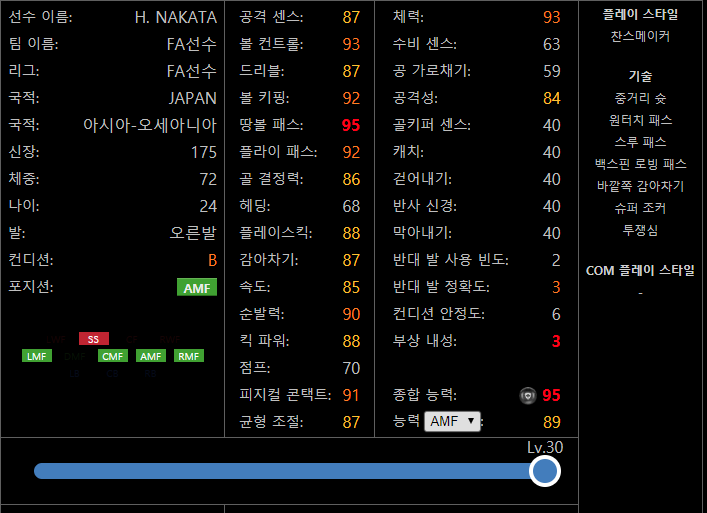Click the 발 value 오른발
Viewport: 707px width, 513px height.
193,233
